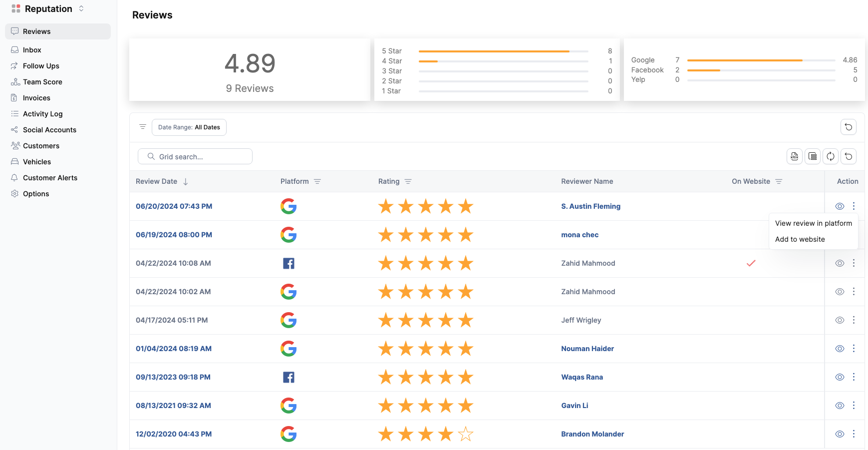Reset filters using top-right refresh icon
This screenshot has height=450, width=868.
point(849,127)
